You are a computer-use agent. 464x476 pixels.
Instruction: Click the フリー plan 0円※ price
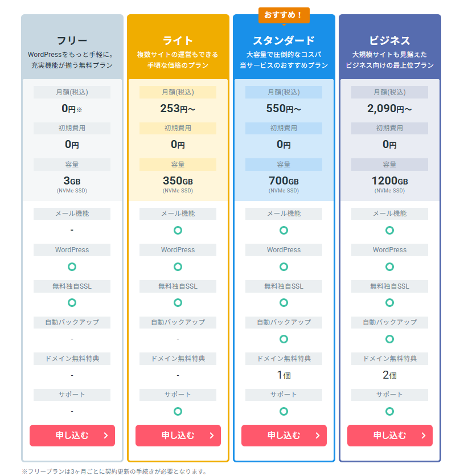coord(72,109)
